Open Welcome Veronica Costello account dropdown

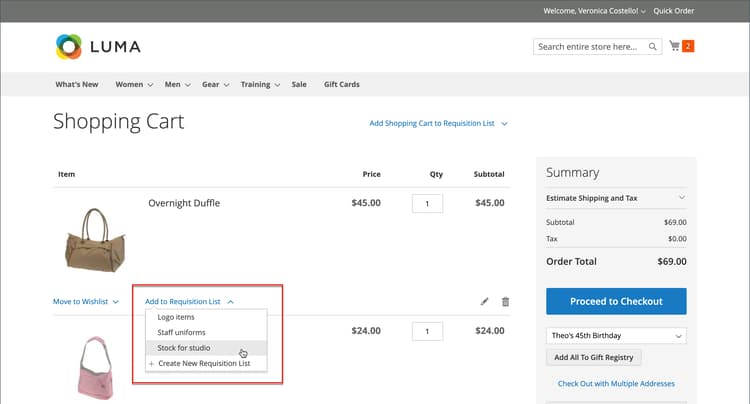click(x=594, y=11)
